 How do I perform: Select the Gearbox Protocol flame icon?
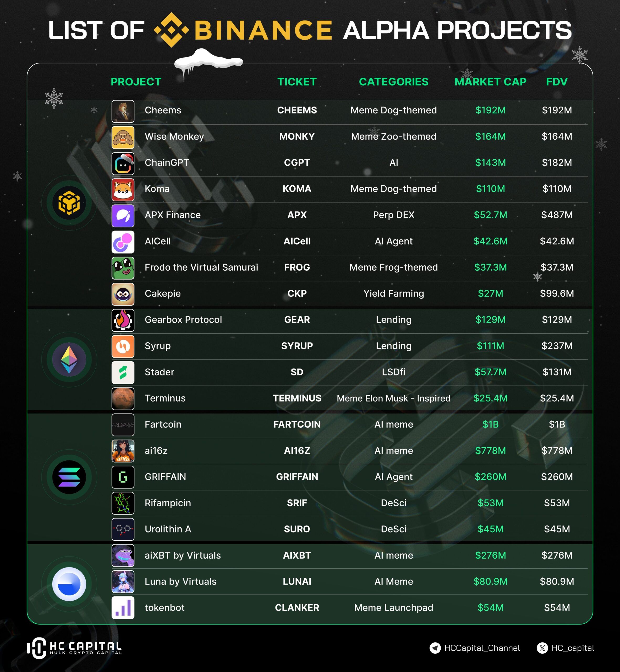pos(123,320)
